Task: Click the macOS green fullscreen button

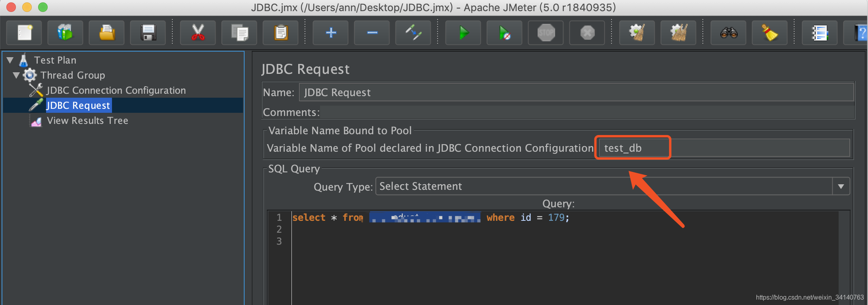Action: [x=43, y=7]
